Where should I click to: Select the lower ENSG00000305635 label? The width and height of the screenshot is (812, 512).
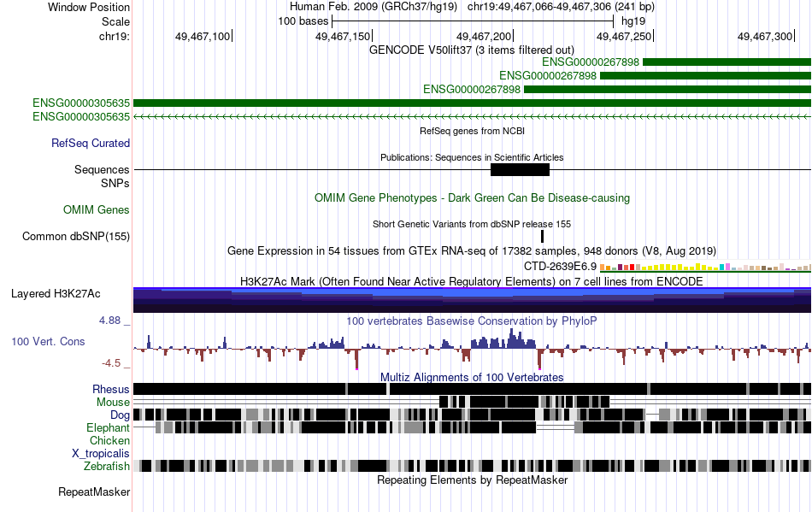coord(81,116)
